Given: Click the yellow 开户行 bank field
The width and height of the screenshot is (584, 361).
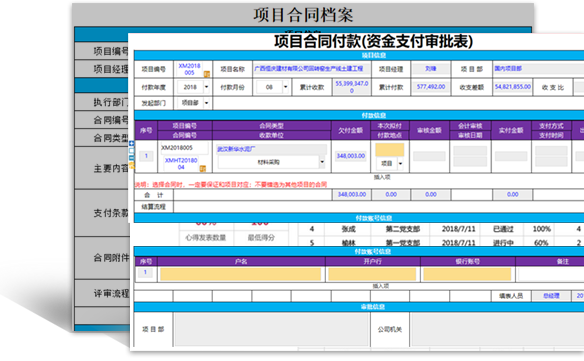Looking at the screenshot, I should click(372, 274).
